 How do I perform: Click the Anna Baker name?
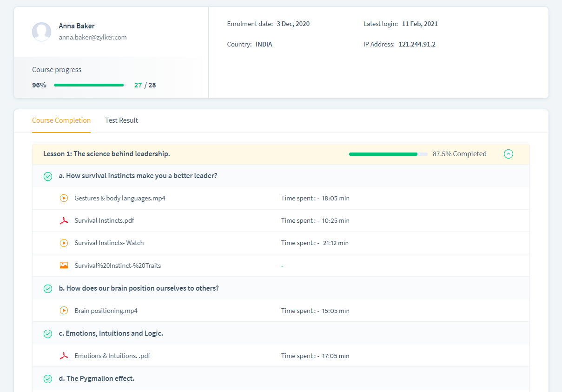click(77, 26)
